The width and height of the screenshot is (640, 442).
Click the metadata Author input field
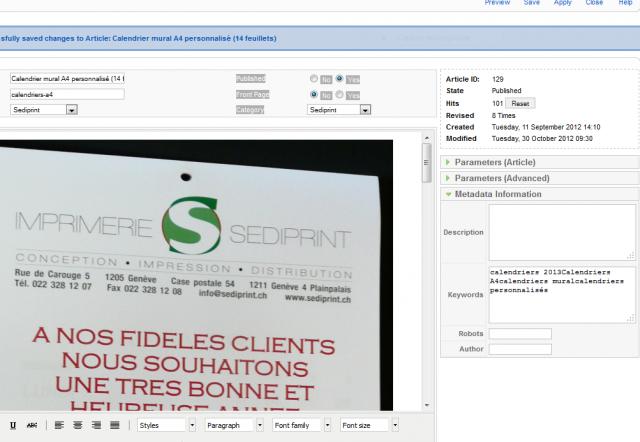(x=520, y=349)
